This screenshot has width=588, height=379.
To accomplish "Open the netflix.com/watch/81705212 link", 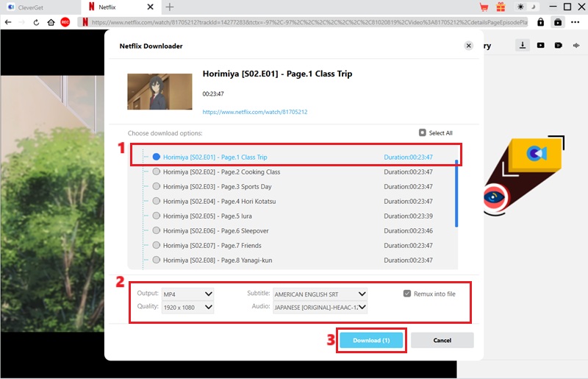I will 255,112.
